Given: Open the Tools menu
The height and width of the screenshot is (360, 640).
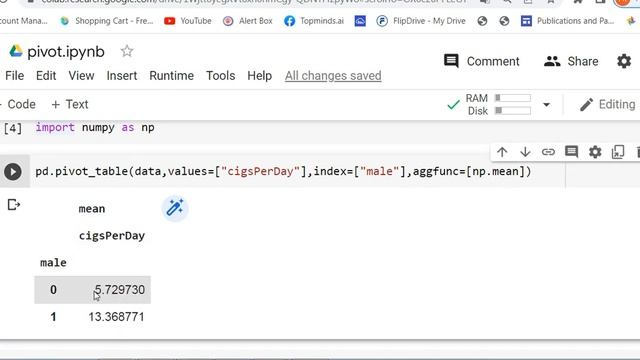Looking at the screenshot, I should [220, 76].
